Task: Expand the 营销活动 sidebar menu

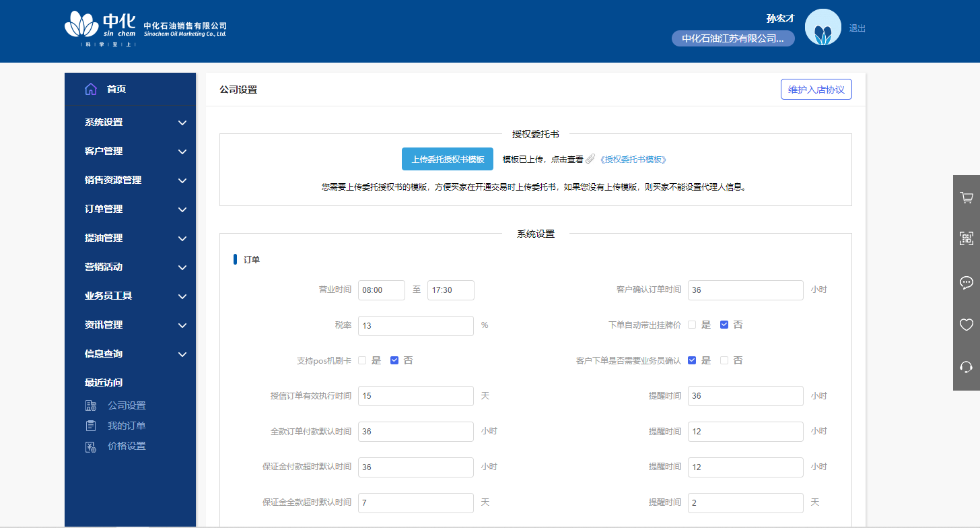Action: point(135,267)
